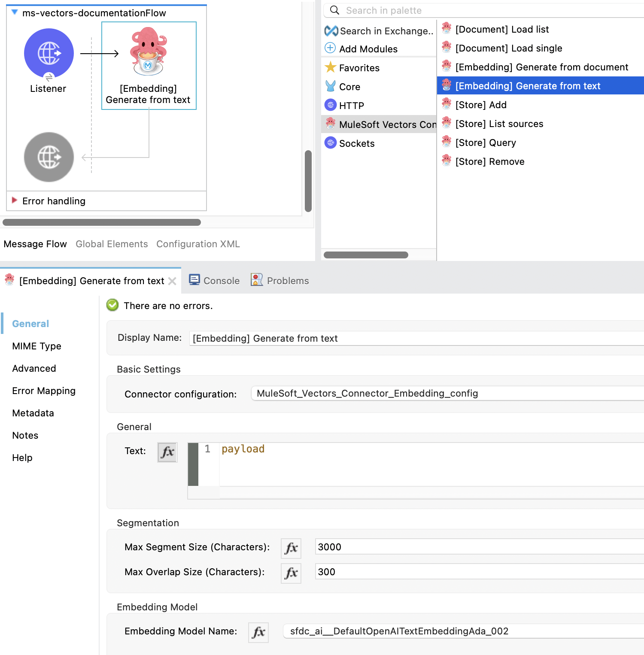
Task: Click the Display Name input field
Action: pos(416,338)
